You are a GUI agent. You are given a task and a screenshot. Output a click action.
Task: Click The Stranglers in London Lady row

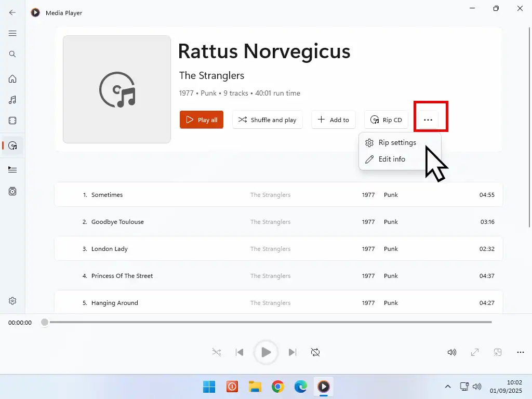point(270,249)
